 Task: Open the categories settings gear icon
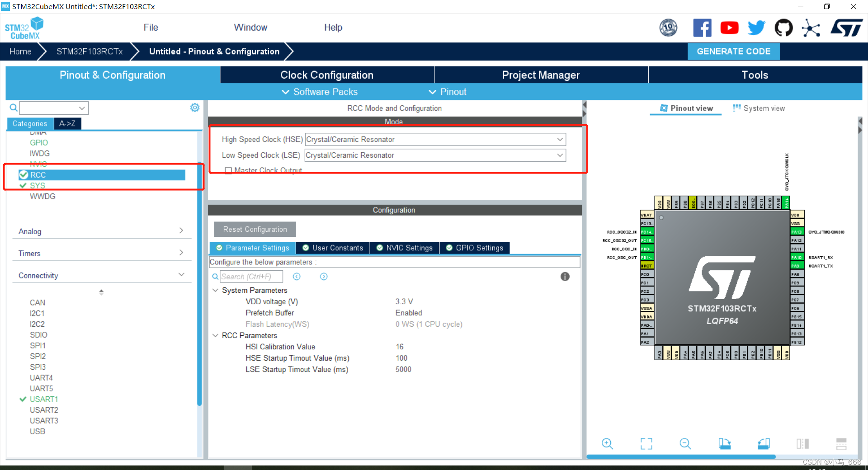pyautogui.click(x=195, y=108)
